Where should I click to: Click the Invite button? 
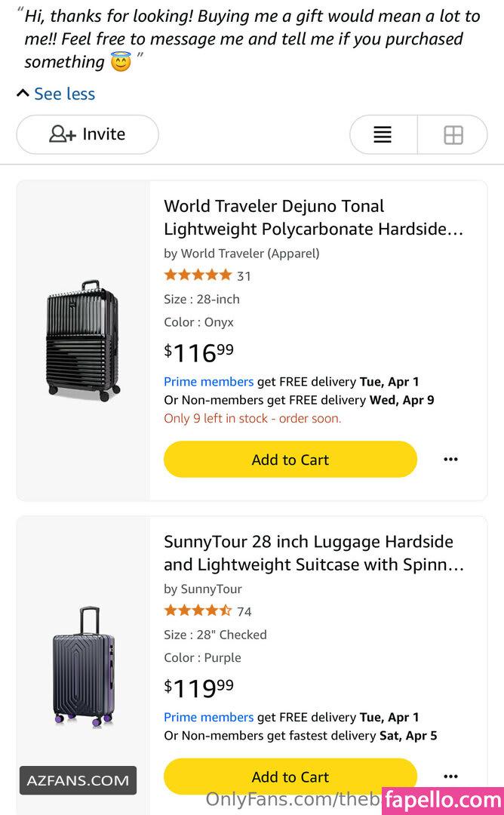coord(88,134)
